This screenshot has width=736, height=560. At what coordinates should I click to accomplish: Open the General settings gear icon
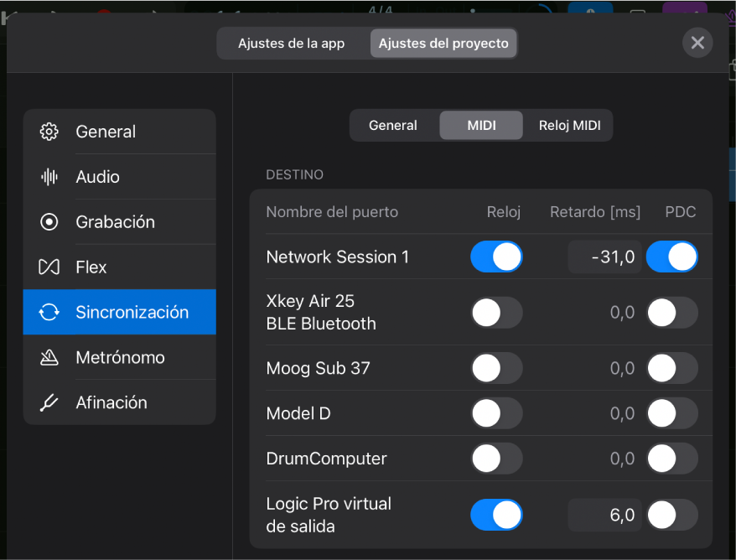click(49, 132)
